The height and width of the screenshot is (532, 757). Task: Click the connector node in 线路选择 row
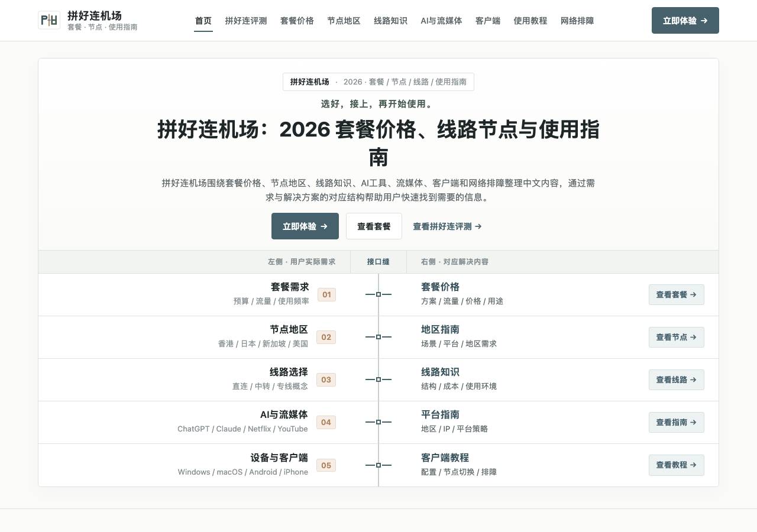(378, 379)
